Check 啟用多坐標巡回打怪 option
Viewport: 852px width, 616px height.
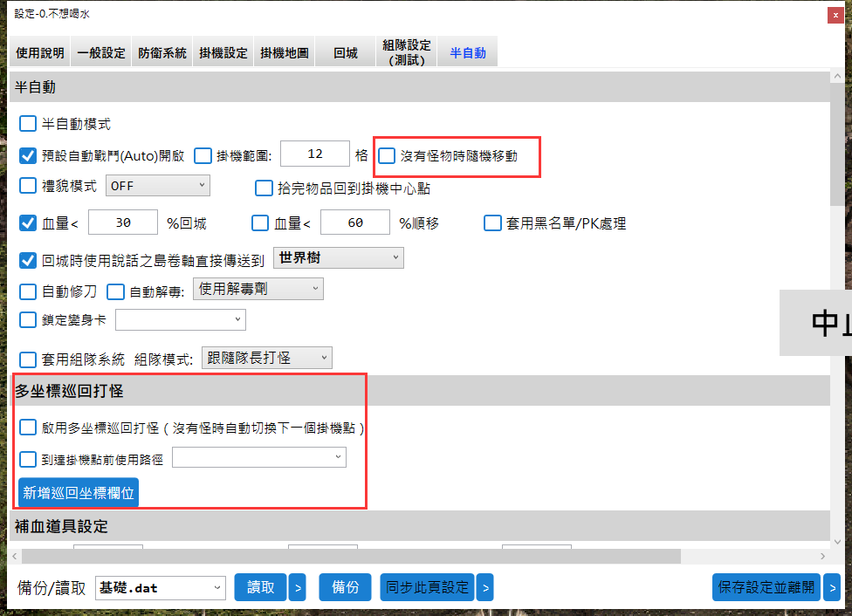click(28, 428)
